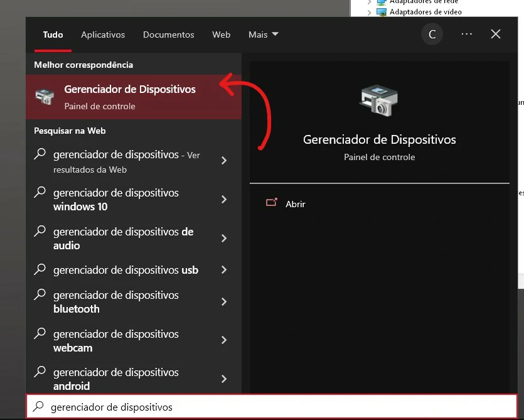524x420 pixels.
Task: Click magnifier icon inside the search box
Action: (38, 406)
